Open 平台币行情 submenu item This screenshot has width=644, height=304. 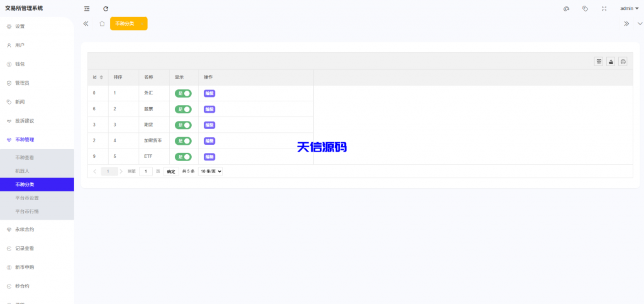pos(37,211)
